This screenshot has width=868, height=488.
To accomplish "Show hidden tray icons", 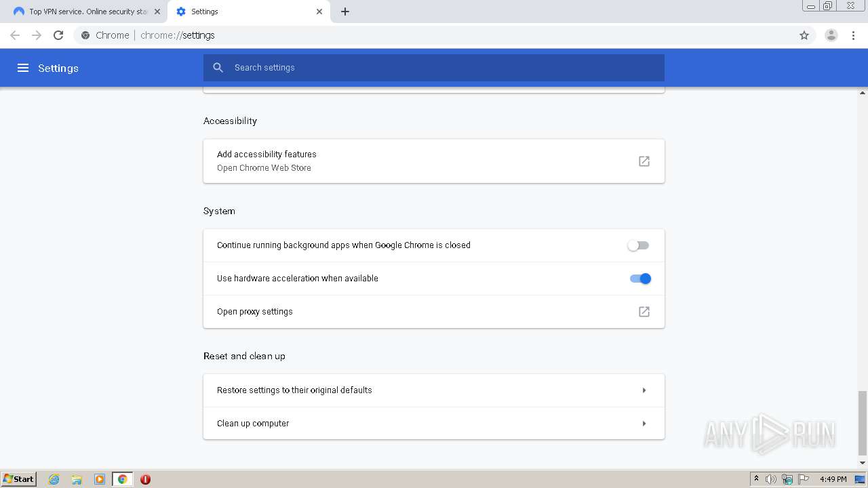I will 757,479.
